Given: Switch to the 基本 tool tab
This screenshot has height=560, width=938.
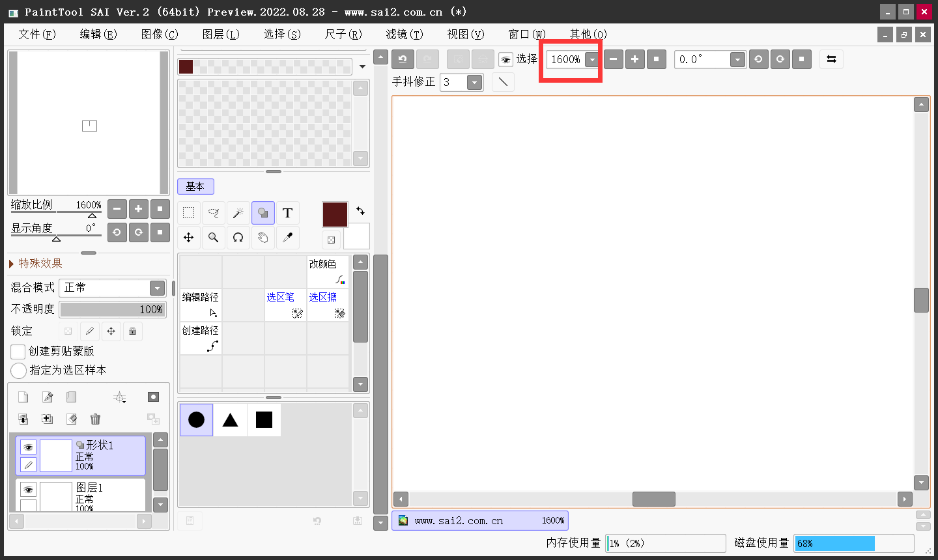Looking at the screenshot, I should 195,186.
